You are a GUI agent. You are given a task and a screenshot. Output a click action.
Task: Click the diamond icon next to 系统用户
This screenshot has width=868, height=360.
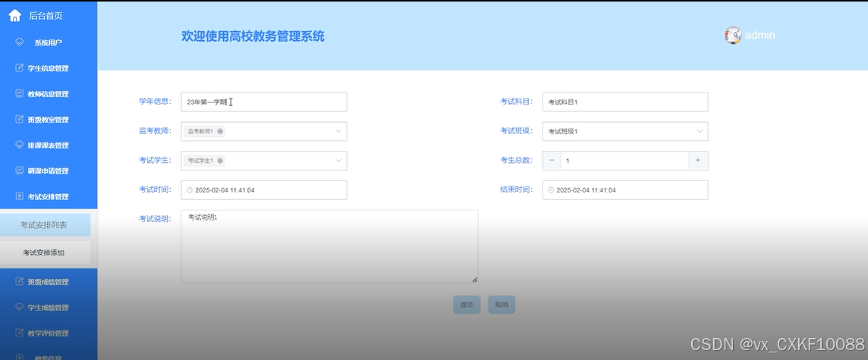20,42
